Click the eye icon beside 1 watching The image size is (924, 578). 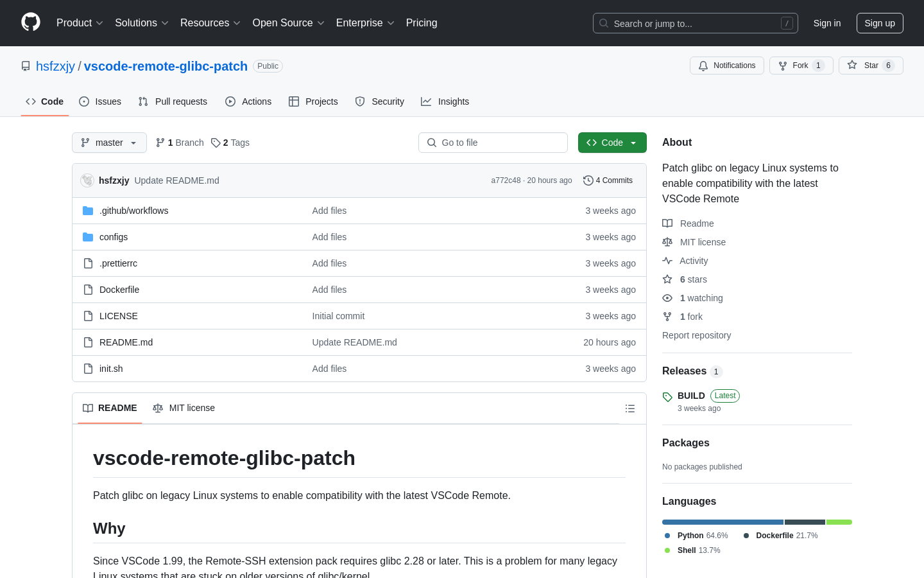coord(667,298)
